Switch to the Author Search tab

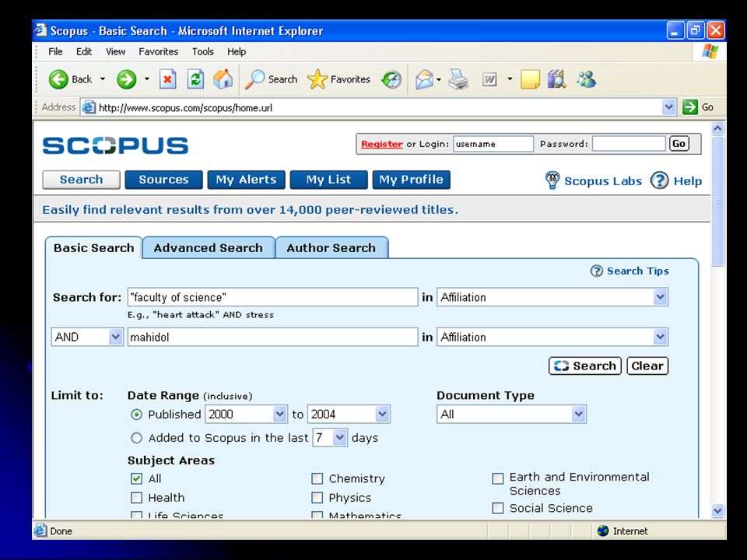[331, 247]
